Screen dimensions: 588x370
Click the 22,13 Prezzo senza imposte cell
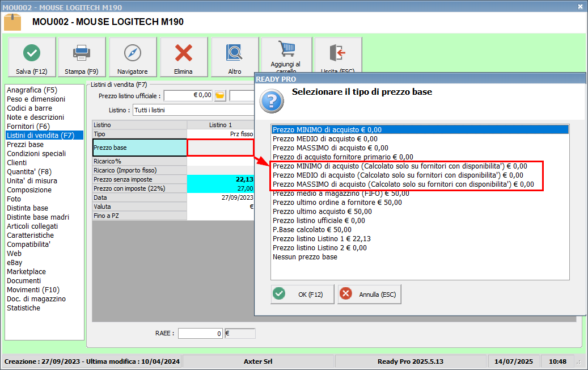221,179
